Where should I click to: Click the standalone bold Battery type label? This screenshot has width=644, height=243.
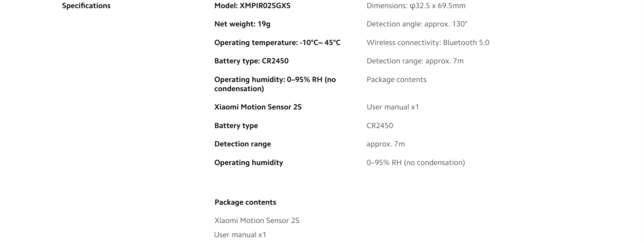coord(236,126)
